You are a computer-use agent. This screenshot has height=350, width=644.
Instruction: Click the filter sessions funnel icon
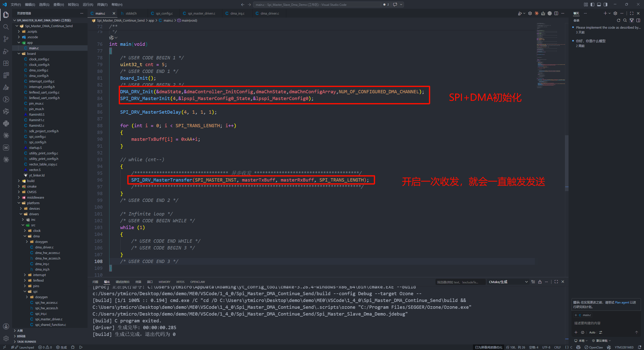coord(632,20)
